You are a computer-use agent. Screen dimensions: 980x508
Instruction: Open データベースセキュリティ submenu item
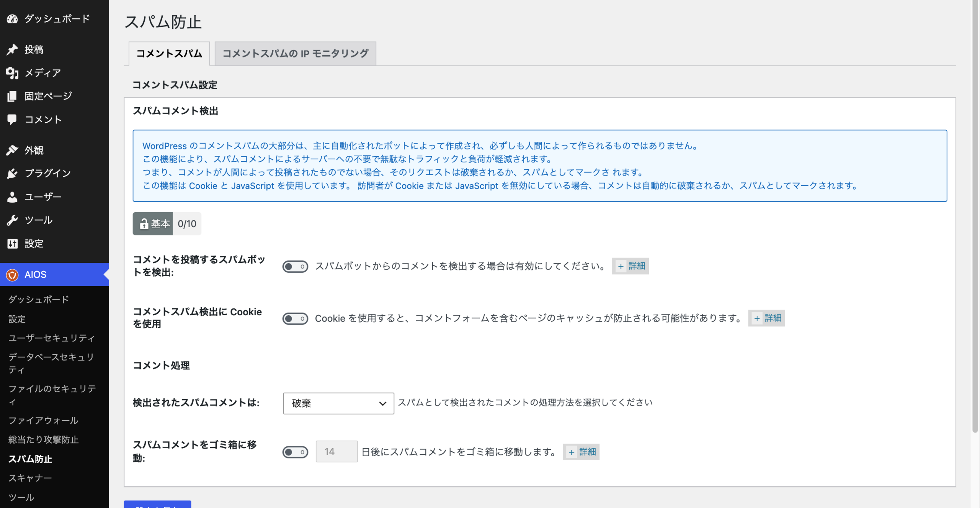click(x=52, y=363)
